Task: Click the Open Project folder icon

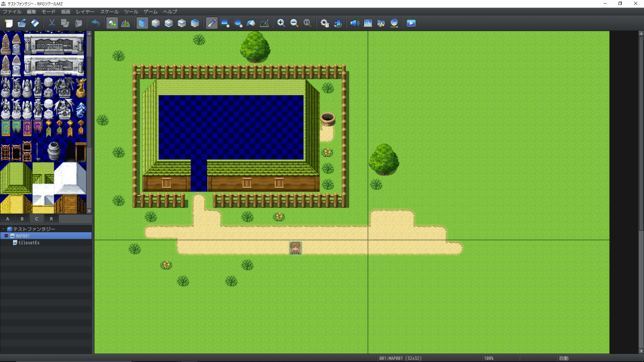Action: (22, 23)
